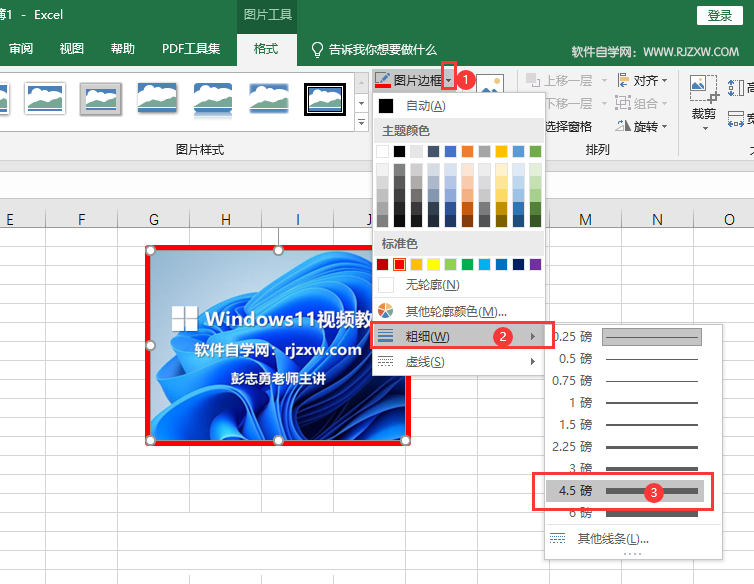Click the 图片工具 contextual tab label
The image size is (754, 584).
point(267,15)
